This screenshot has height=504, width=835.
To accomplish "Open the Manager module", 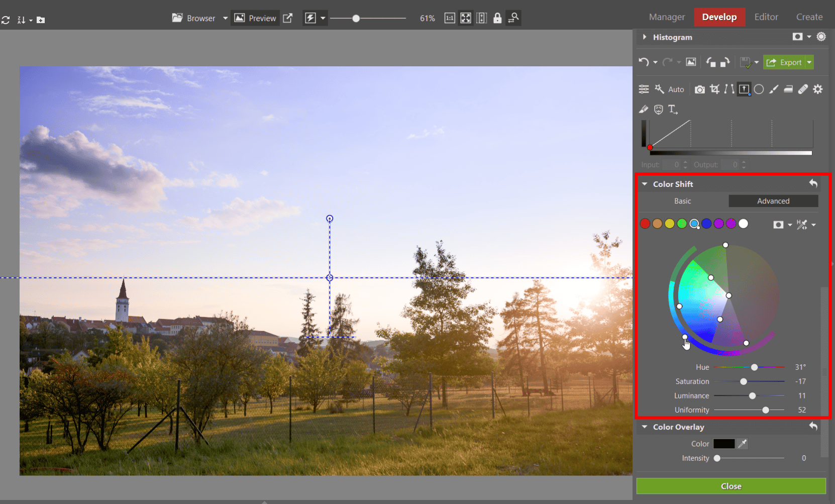I will [667, 17].
